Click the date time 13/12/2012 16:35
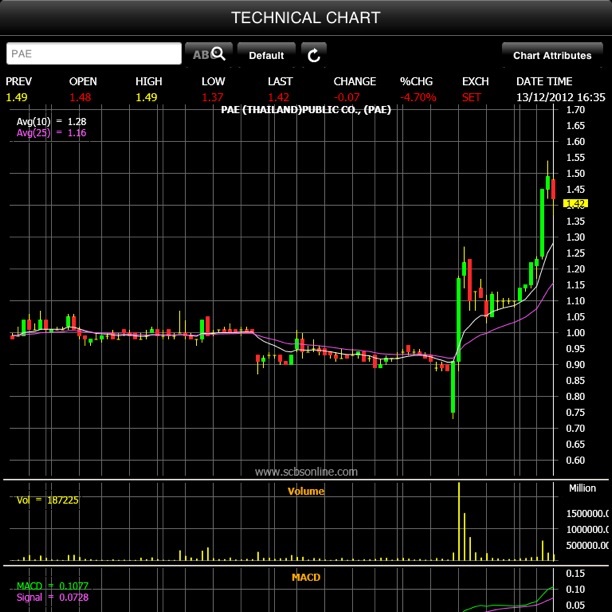The width and height of the screenshot is (612, 612). tap(560, 97)
